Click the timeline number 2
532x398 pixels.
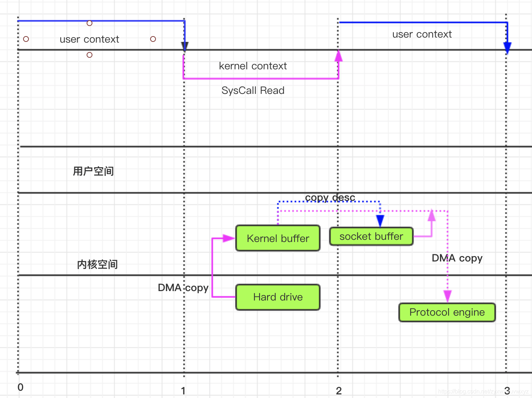tap(339, 391)
